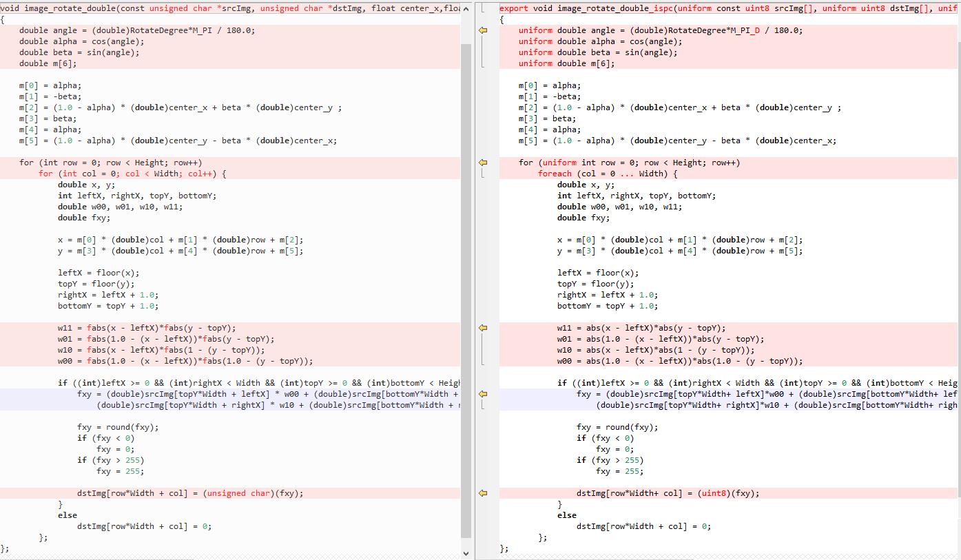
Task: Click 'for (int col = 0; col < Width' in left pane
Action: [x=132, y=174]
